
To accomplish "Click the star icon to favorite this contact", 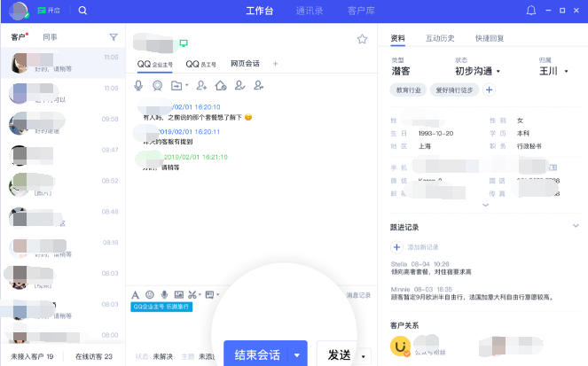I will 362,39.
